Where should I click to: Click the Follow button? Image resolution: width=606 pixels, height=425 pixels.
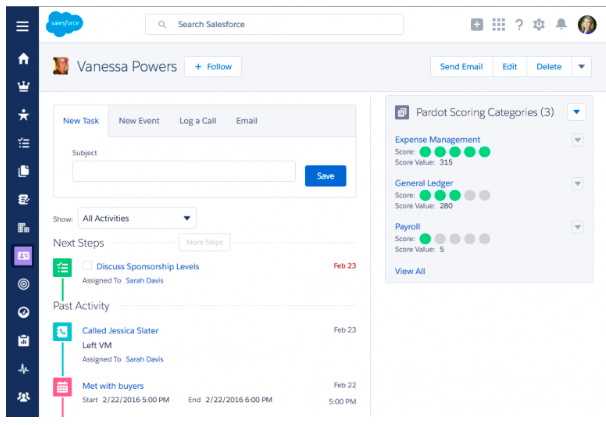pos(213,66)
